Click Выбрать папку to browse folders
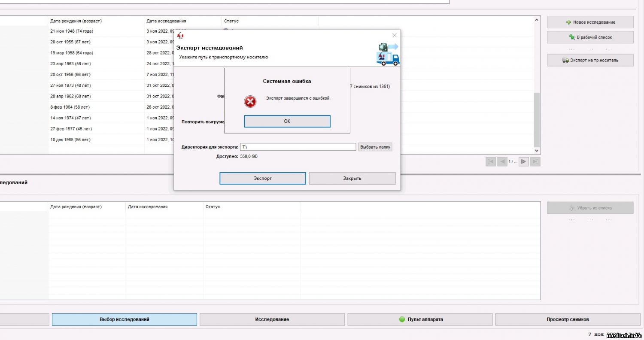 pos(375,147)
